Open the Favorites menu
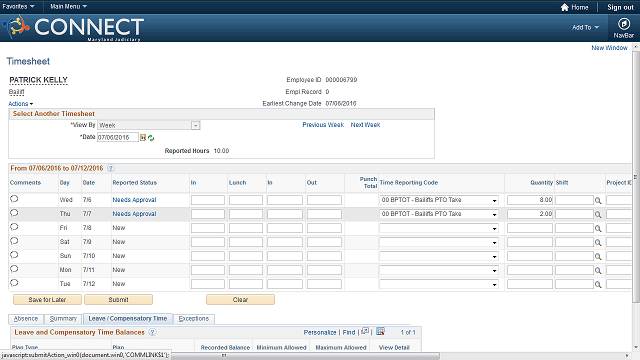 click(18, 7)
